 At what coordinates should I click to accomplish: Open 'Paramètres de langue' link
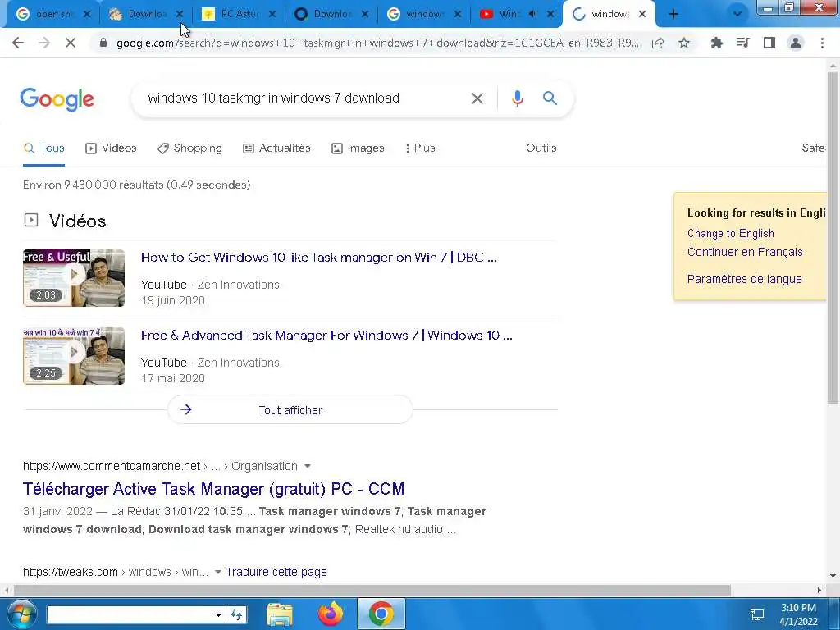coord(744,279)
